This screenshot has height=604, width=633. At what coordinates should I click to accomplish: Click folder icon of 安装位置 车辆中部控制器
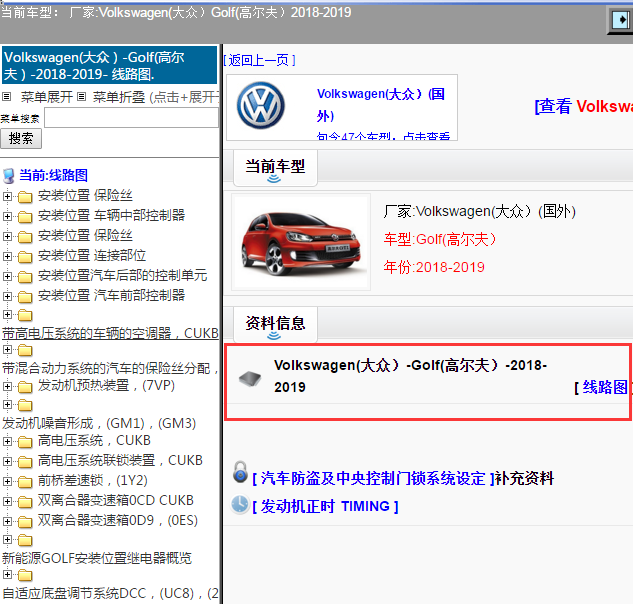25,217
